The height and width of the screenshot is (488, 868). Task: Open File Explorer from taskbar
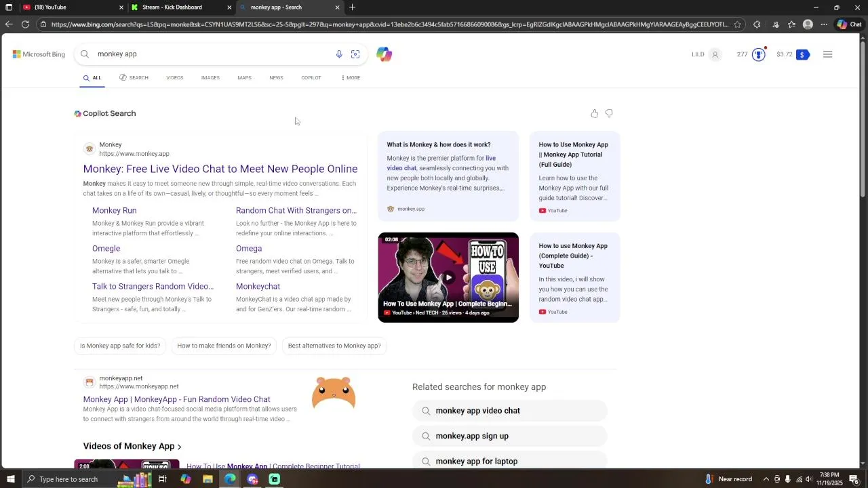[208, 479]
